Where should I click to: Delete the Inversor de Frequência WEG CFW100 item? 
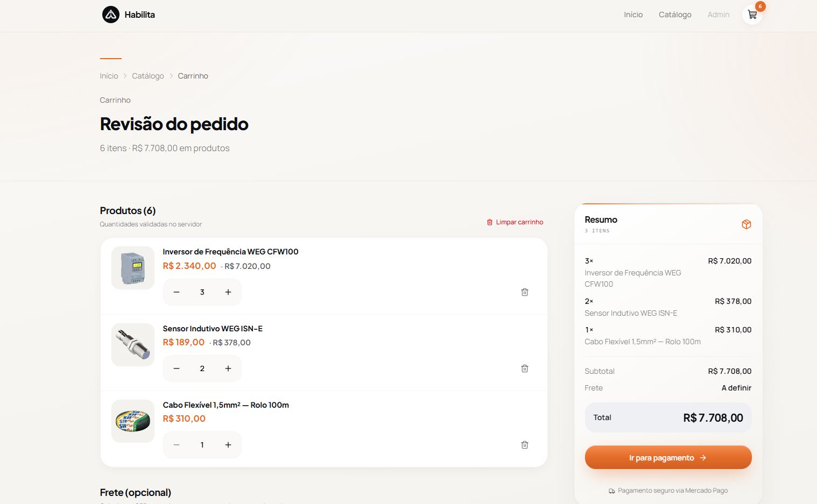[525, 292]
